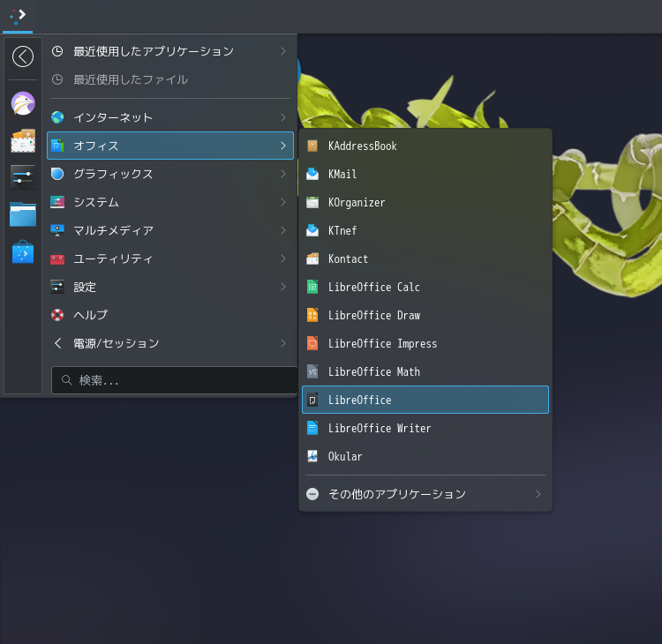This screenshot has width=662, height=644.
Task: Click the magnifier icon in search box
Action: (x=67, y=380)
